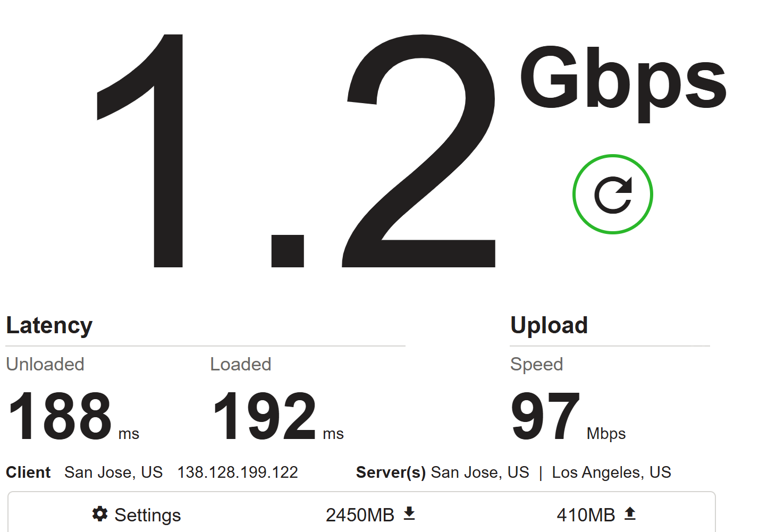Click the Settings gear icon
This screenshot has height=532, width=776.
[x=100, y=514]
